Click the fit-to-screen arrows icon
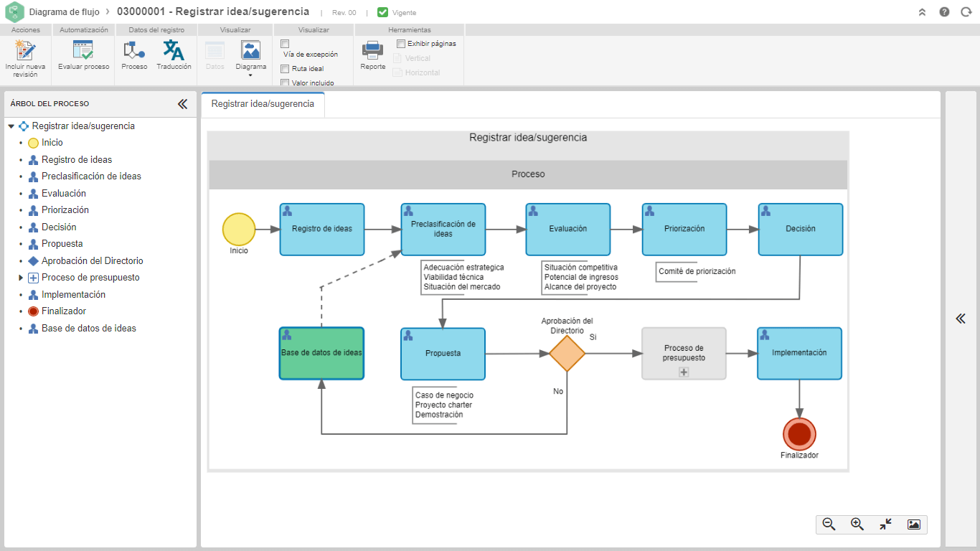The width and height of the screenshot is (980, 551). 885,524
